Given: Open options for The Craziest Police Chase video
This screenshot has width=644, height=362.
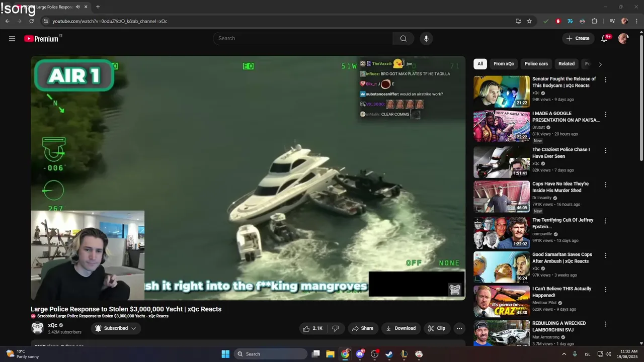Looking at the screenshot, I should [606, 150].
